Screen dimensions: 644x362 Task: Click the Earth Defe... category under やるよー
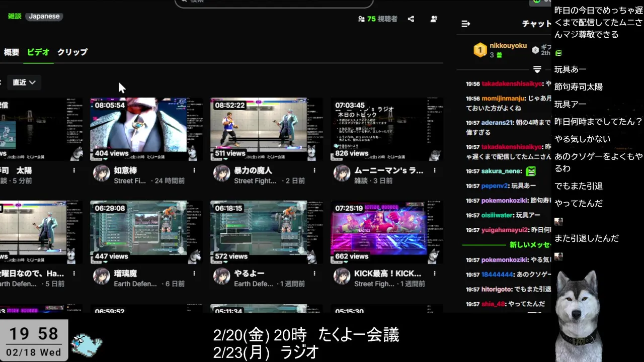tap(254, 284)
